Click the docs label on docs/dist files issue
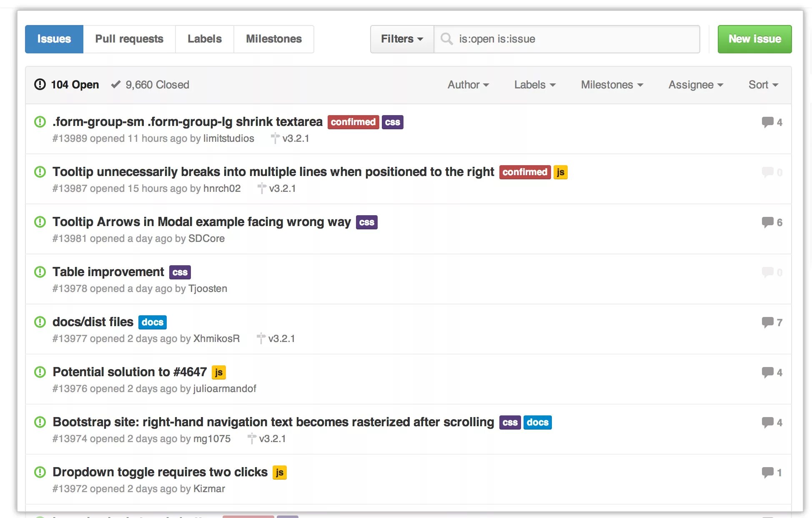 [152, 322]
